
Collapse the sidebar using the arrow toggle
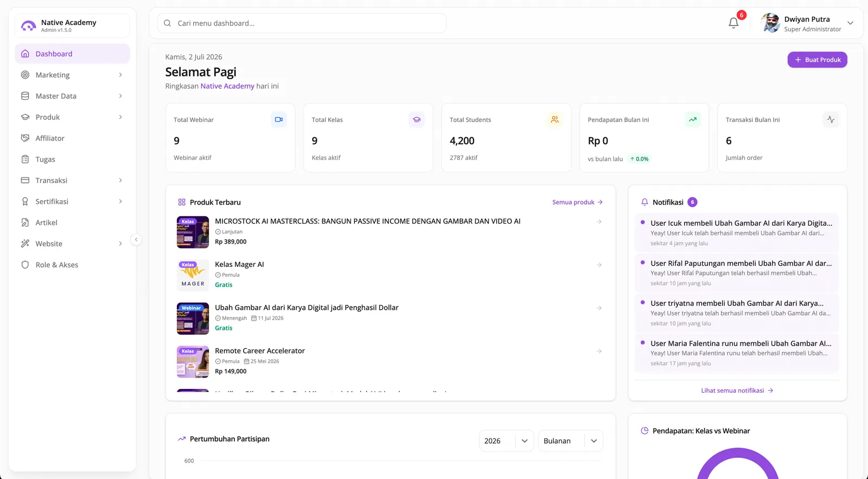click(x=136, y=239)
